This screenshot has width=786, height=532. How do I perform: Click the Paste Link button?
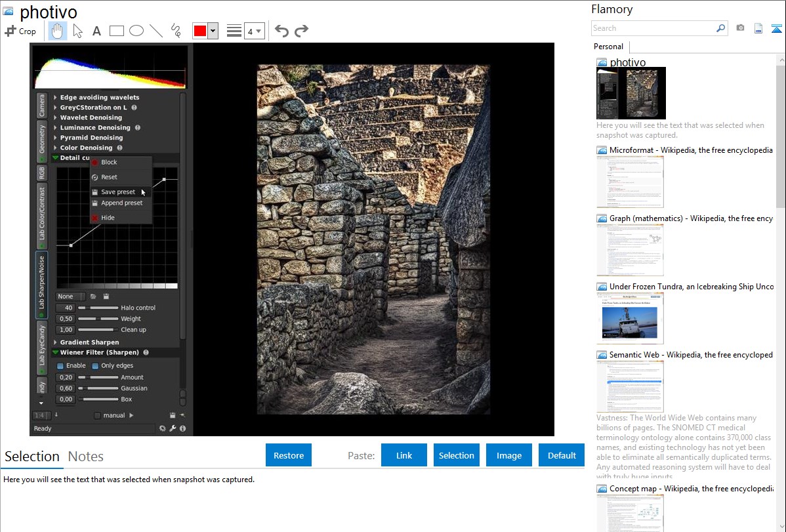tap(404, 455)
